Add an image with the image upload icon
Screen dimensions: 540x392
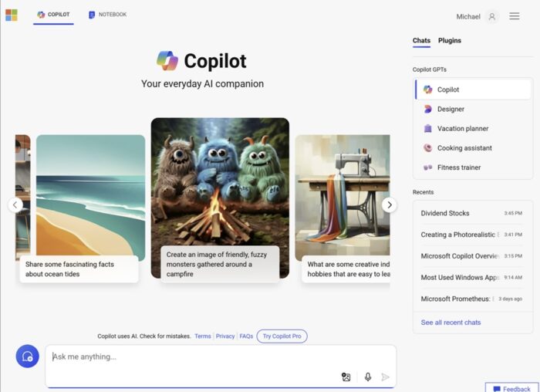point(346,377)
